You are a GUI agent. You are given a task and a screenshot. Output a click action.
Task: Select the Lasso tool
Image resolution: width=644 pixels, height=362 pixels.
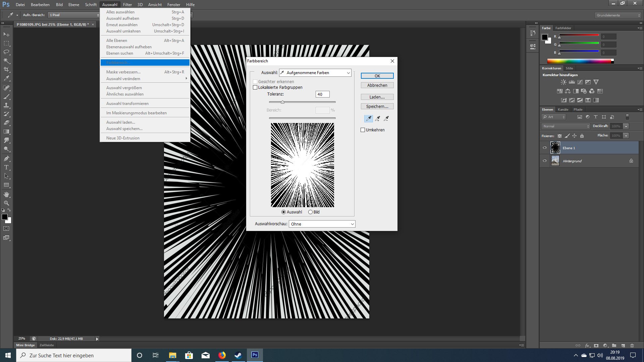click(x=6, y=52)
